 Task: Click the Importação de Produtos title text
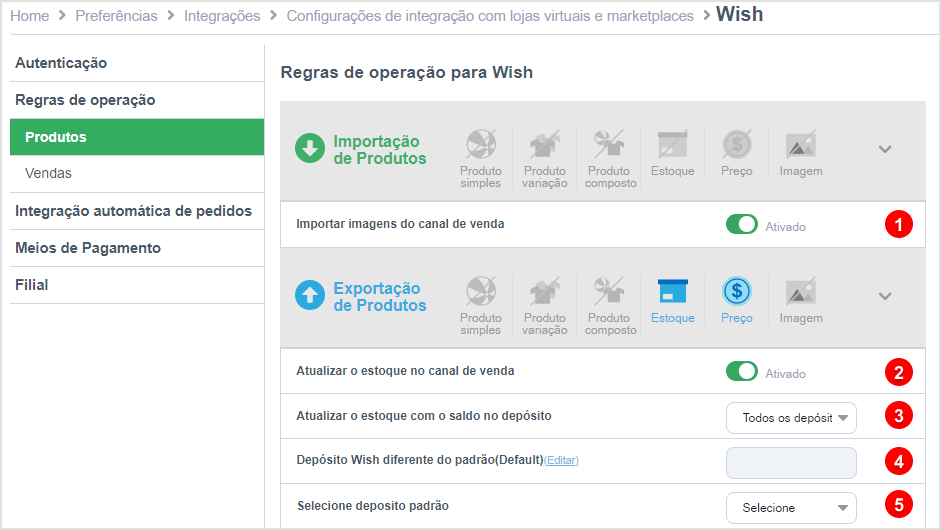click(x=380, y=149)
